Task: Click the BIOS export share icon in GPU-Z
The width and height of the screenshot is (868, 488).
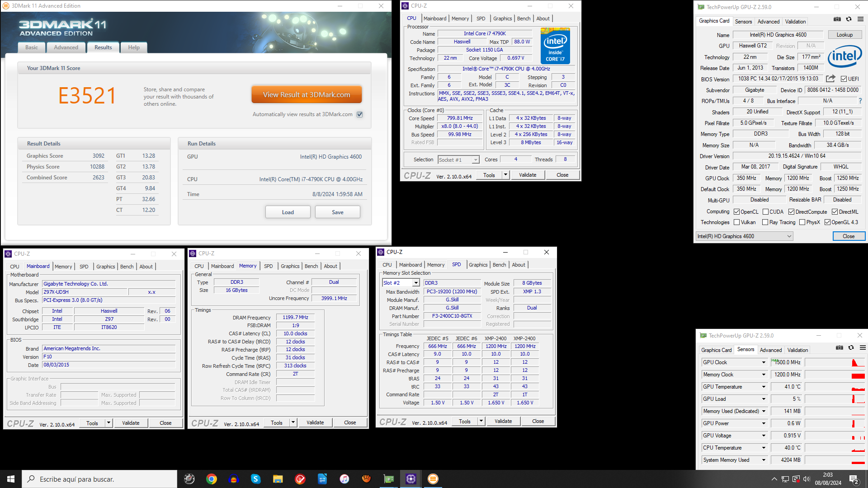Action: (830, 79)
